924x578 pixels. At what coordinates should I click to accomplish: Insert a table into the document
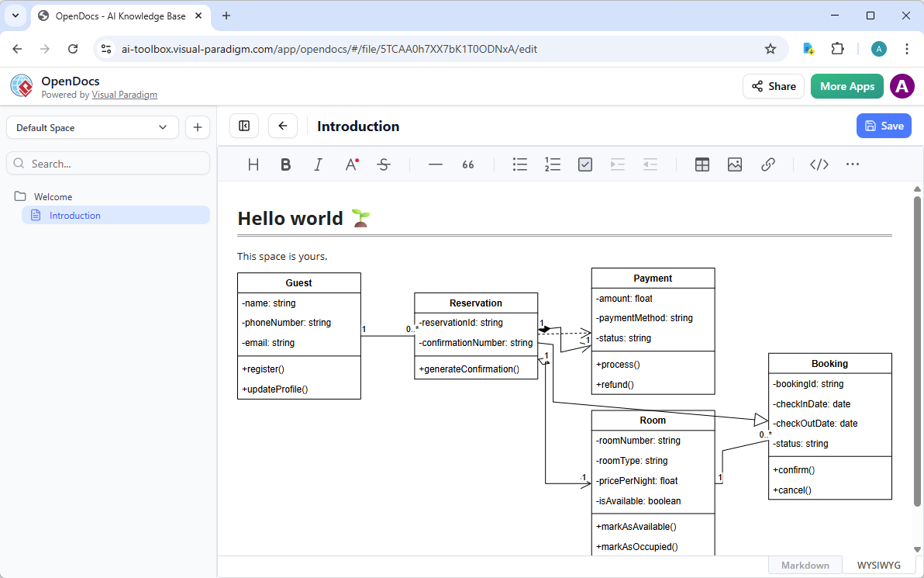(702, 164)
